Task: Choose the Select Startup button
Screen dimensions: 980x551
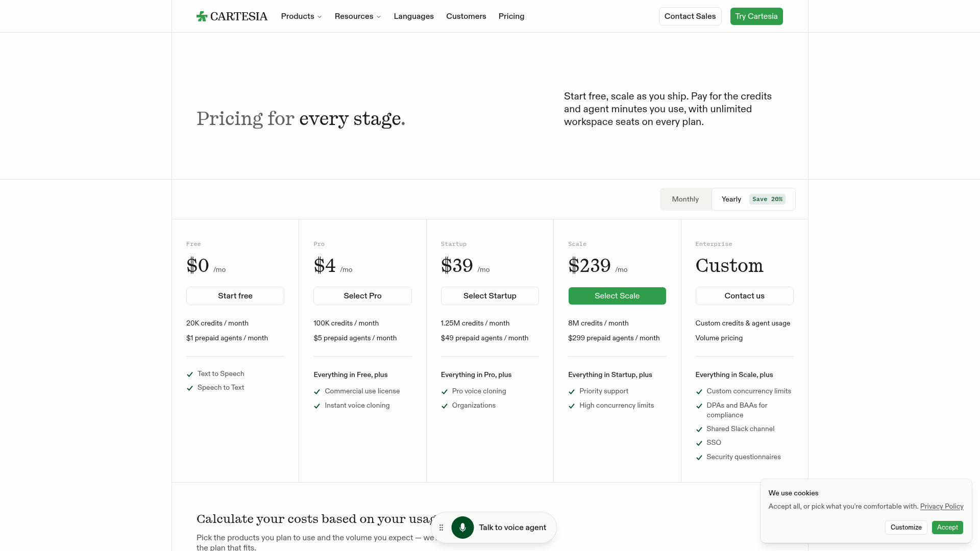Action: [490, 296]
